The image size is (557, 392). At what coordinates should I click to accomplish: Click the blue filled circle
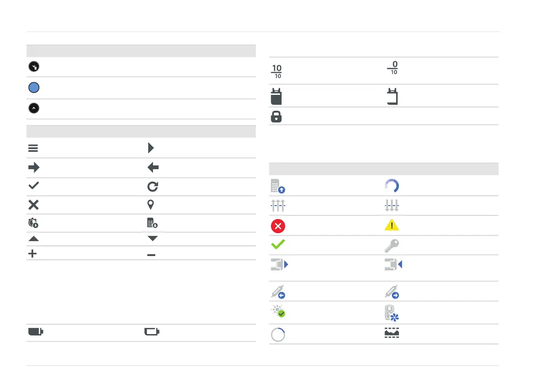pyautogui.click(x=34, y=87)
